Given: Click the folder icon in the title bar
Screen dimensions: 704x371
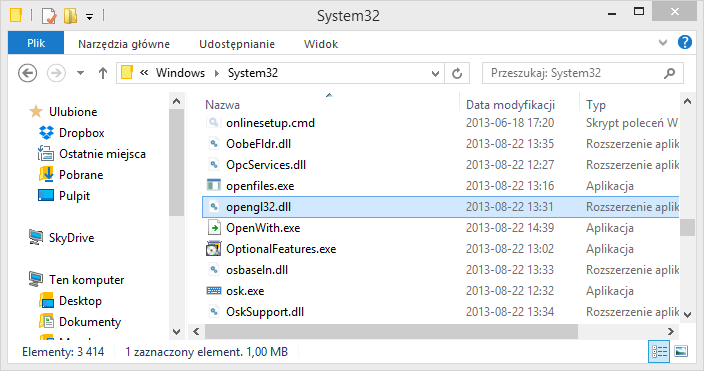Looking at the screenshot, I should (x=16, y=16).
